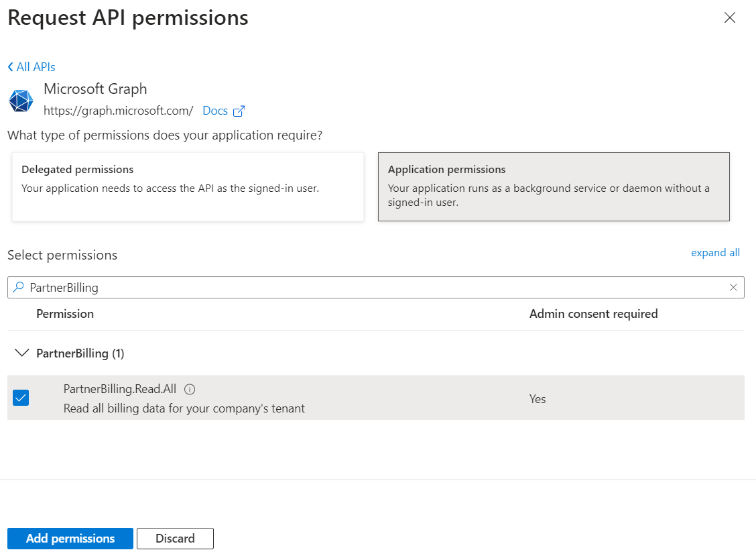Click the Microsoft Graph title text
Viewport: 756px width, 556px height.
click(x=95, y=89)
